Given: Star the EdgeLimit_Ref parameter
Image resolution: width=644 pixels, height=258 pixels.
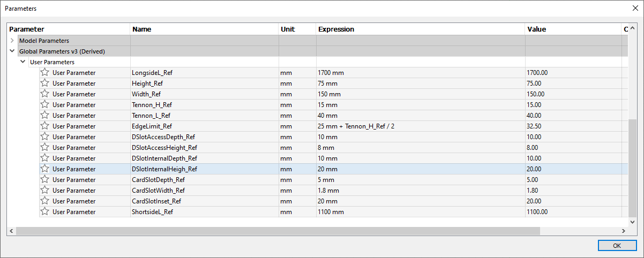Looking at the screenshot, I should coord(45,126).
